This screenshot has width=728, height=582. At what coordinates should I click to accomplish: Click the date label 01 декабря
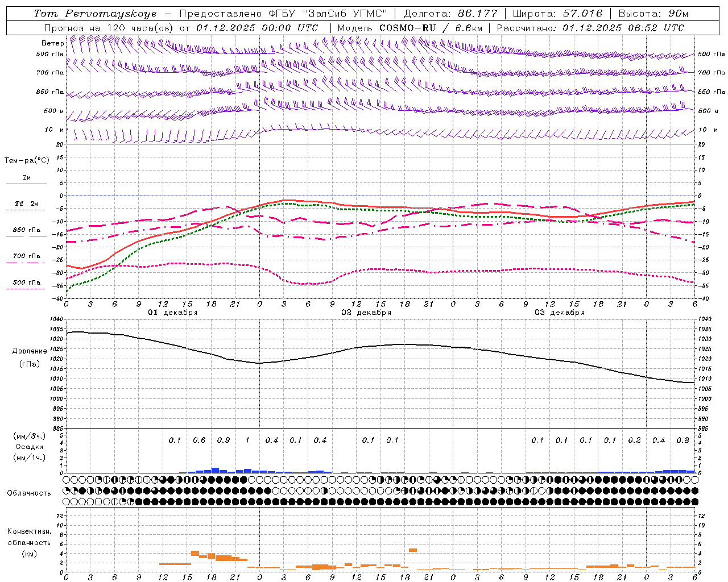(173, 313)
